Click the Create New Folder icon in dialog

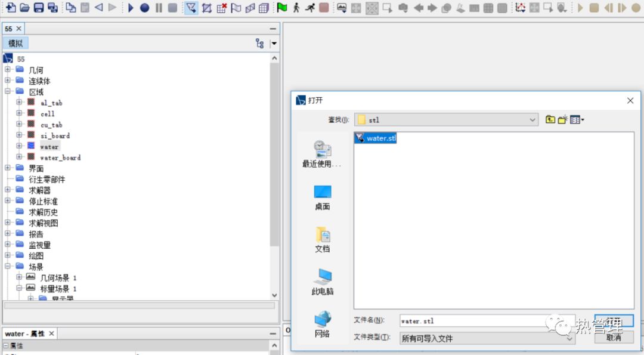[563, 119]
